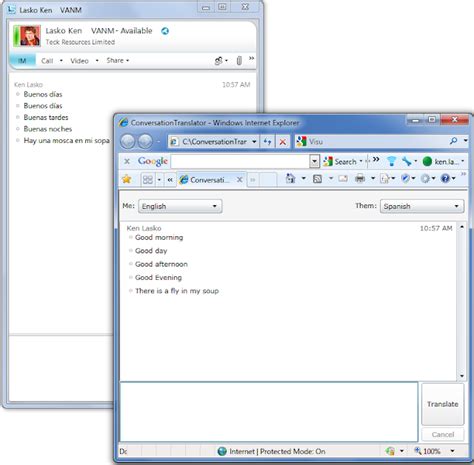The image size is (474, 465).
Task: Click the translator conversation scrollbar down arrow
Action: tap(462, 376)
